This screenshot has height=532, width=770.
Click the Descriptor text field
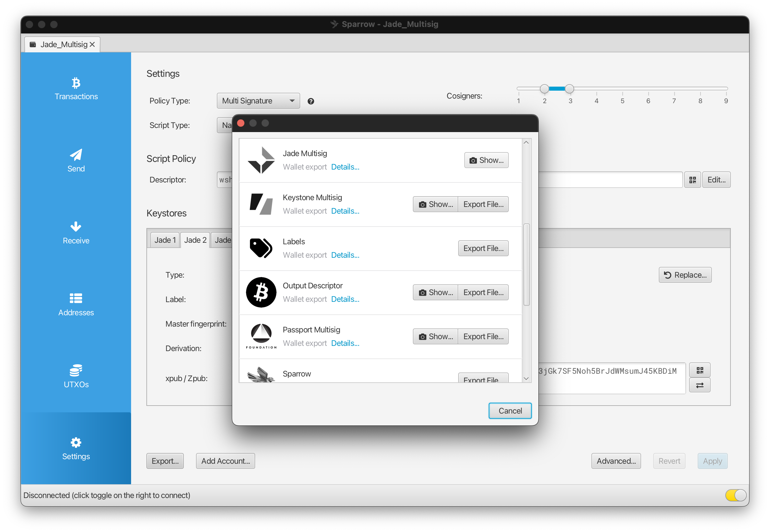click(x=611, y=180)
